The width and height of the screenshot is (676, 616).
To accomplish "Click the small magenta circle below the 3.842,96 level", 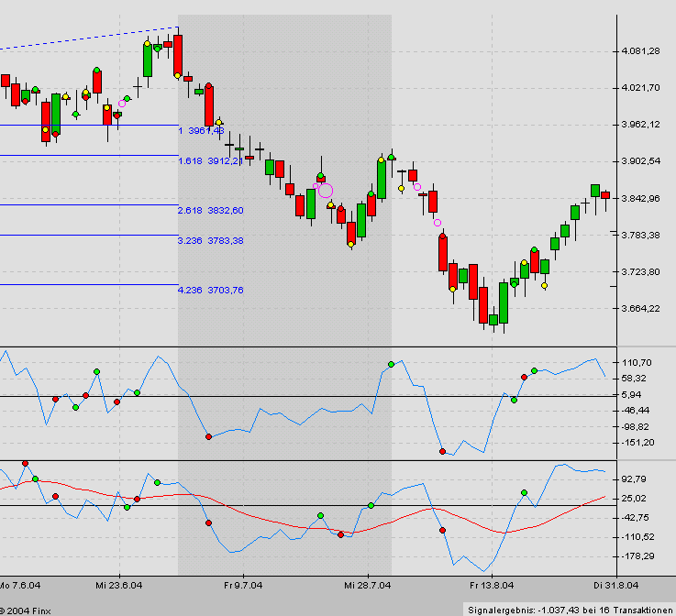I will (438, 223).
